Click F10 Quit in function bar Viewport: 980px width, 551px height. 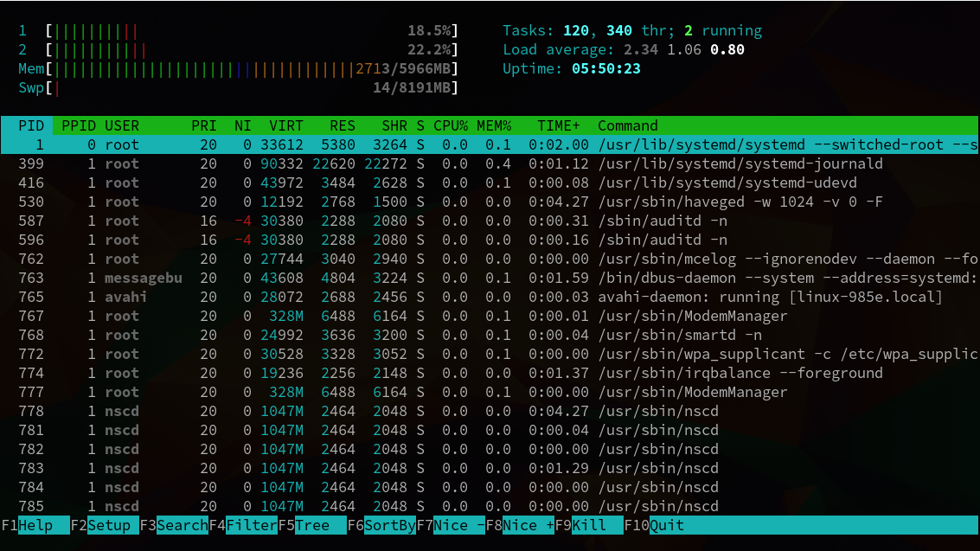655,525
